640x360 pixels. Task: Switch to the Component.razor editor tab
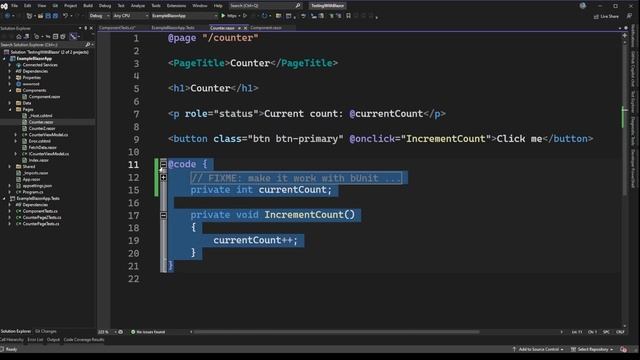(266, 28)
